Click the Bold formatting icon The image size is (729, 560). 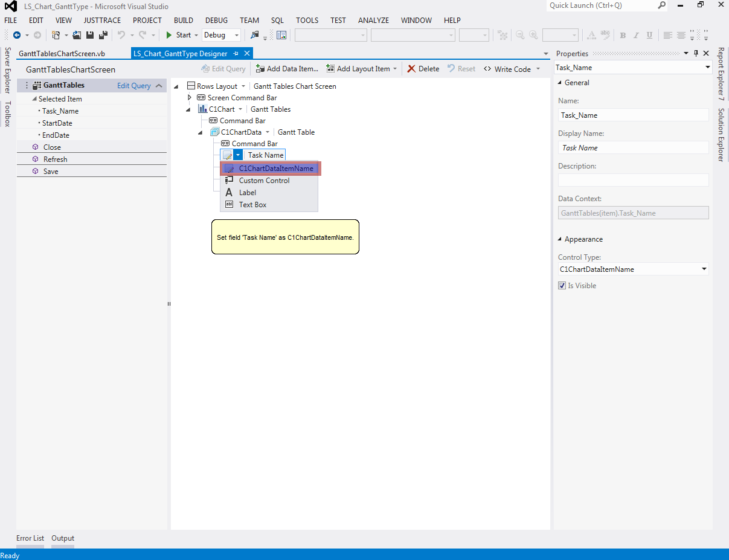623,35
